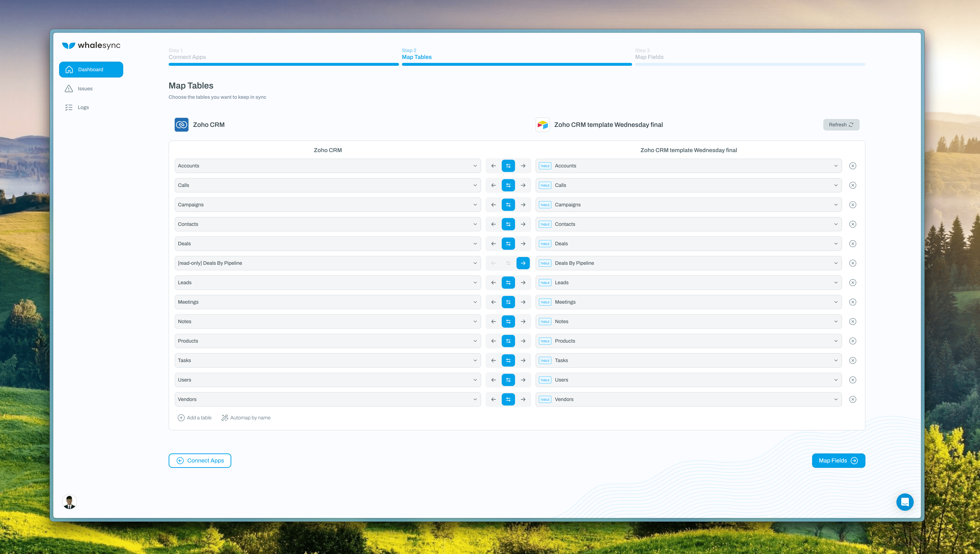The width and height of the screenshot is (980, 554).
Task: Set Accounts sync to two-way
Action: coord(508,166)
